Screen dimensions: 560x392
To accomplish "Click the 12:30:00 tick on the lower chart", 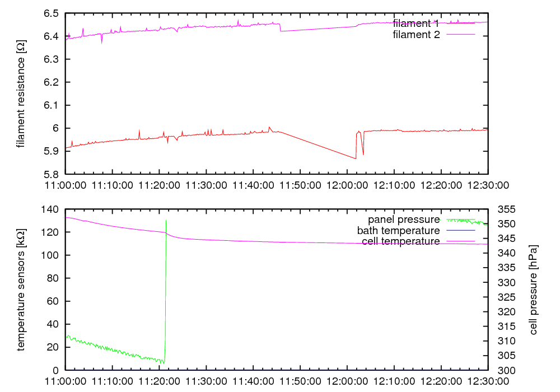I will pyautogui.click(x=488, y=380).
